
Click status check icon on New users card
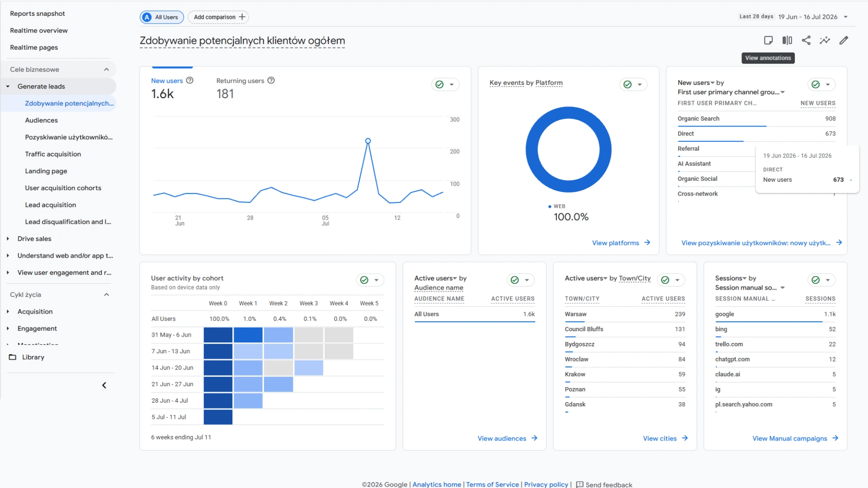tap(439, 84)
